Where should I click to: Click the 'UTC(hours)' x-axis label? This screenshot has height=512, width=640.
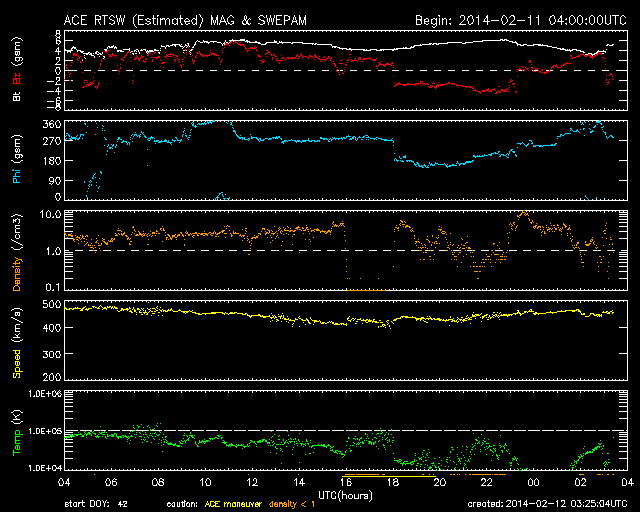345,496
